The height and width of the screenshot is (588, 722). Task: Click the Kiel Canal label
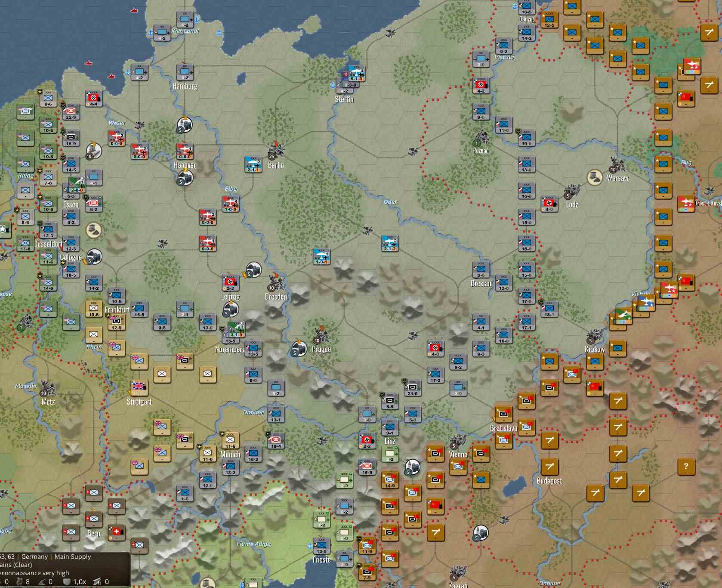click(x=185, y=31)
